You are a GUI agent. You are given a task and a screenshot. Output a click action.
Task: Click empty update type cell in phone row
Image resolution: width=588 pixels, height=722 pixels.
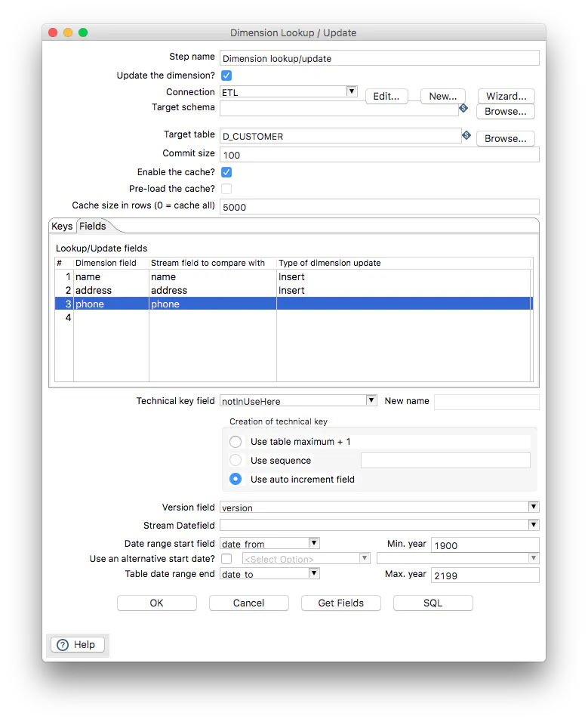404,304
